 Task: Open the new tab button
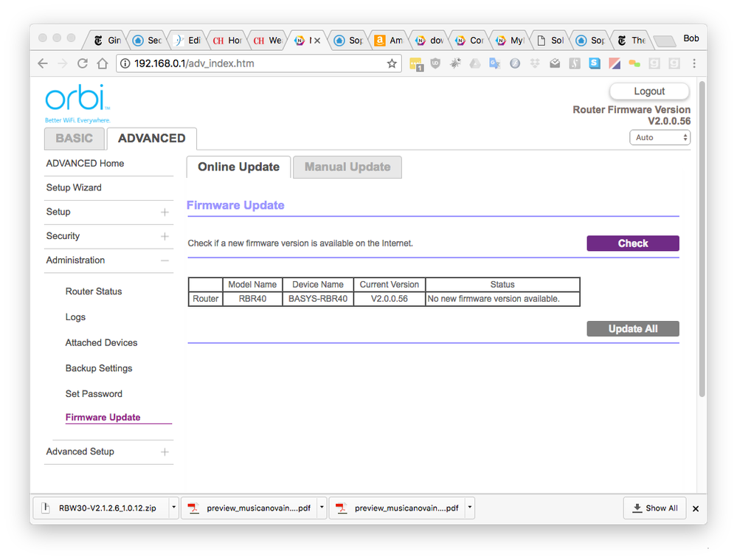tap(664, 41)
